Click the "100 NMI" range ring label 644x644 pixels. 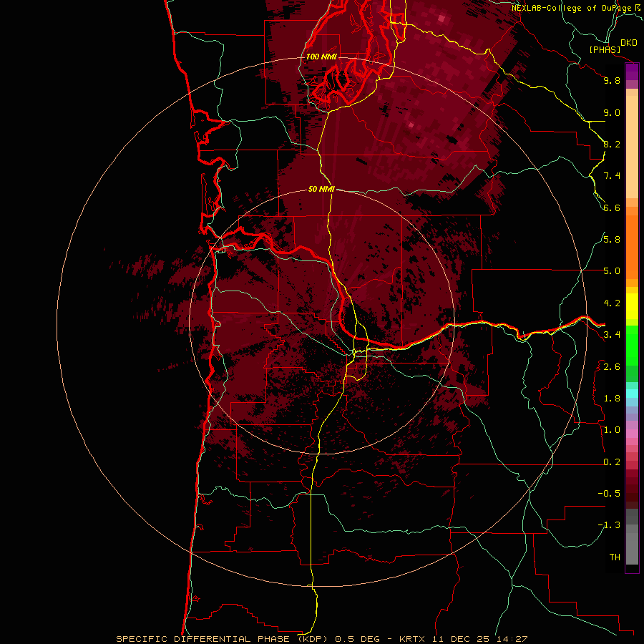point(321,57)
